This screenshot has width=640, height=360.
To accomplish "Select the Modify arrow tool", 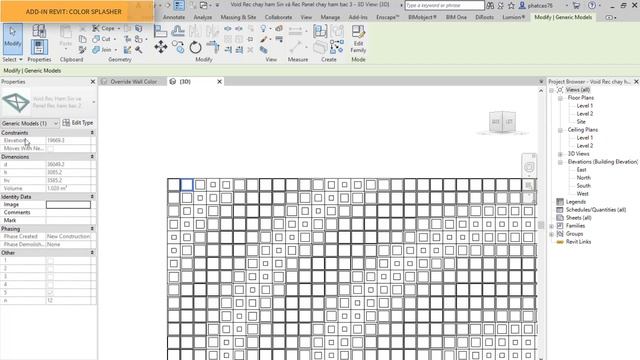I will (x=13, y=39).
